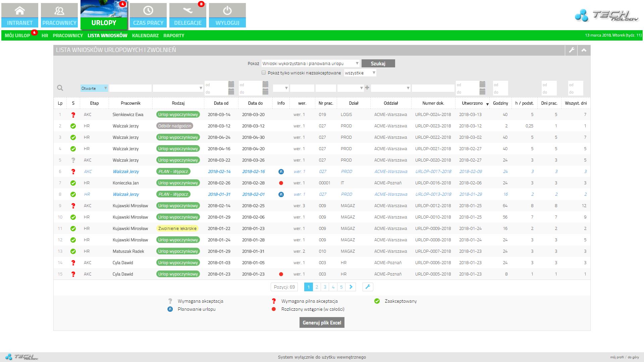Open the Utworzono date calendar picker
This screenshot has height=362, width=644.
tap(482, 84)
